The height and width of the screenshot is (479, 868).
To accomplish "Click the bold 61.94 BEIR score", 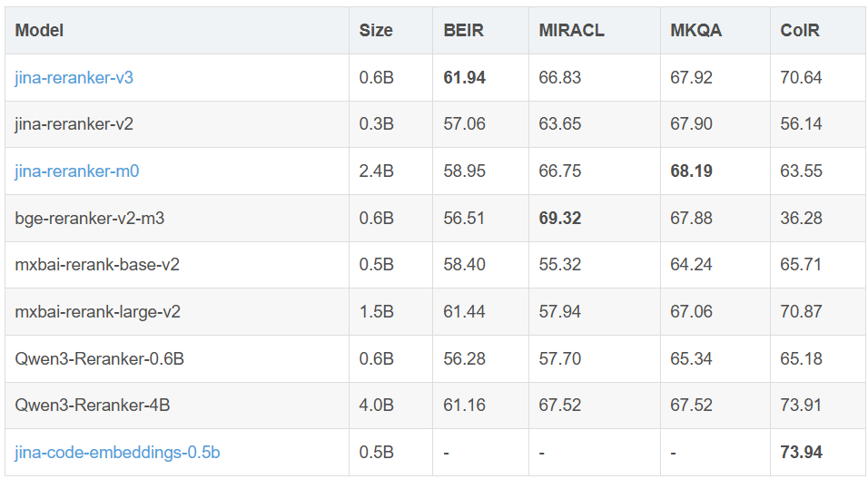I will (464, 78).
